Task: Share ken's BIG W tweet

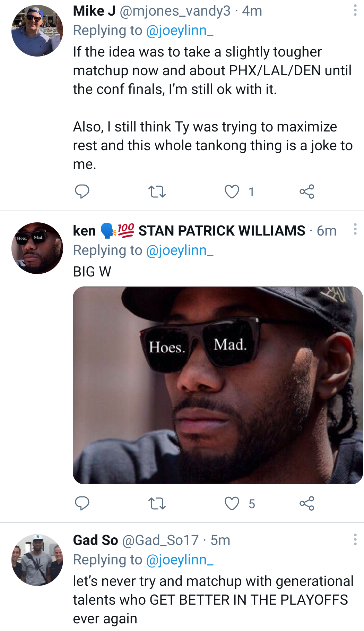Action: click(307, 503)
